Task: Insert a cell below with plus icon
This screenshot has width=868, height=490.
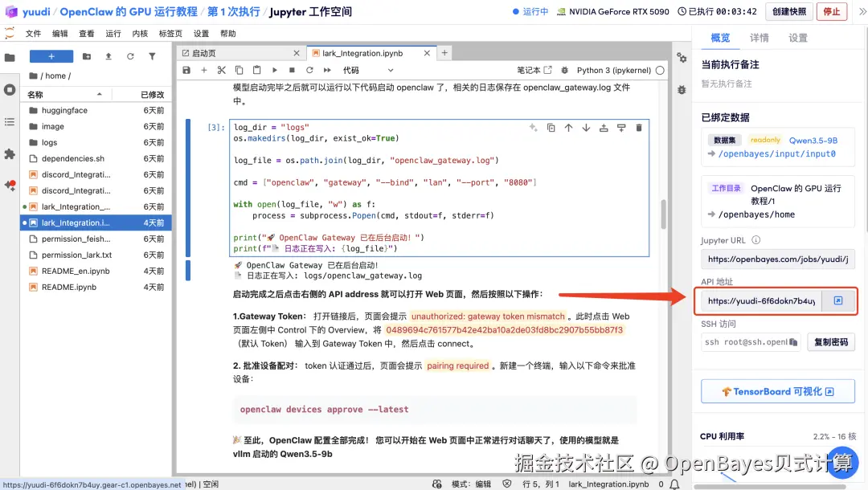Action: point(203,70)
